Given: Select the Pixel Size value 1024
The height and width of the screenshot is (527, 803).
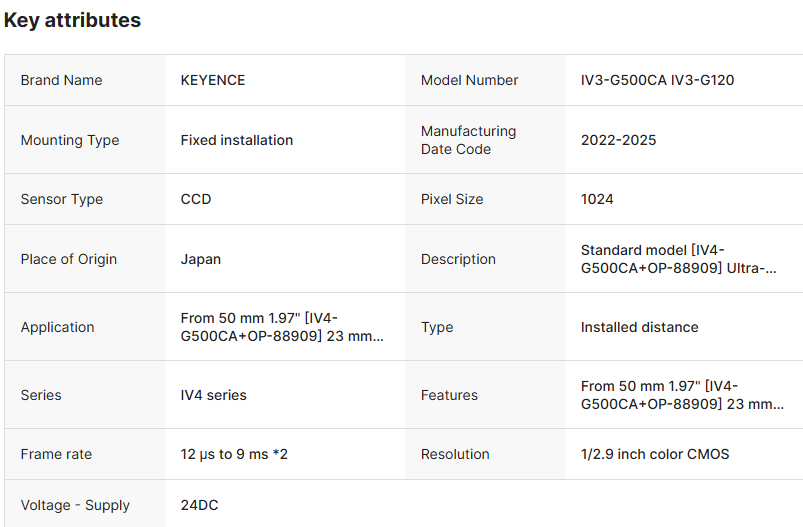Looking at the screenshot, I should click(597, 199).
